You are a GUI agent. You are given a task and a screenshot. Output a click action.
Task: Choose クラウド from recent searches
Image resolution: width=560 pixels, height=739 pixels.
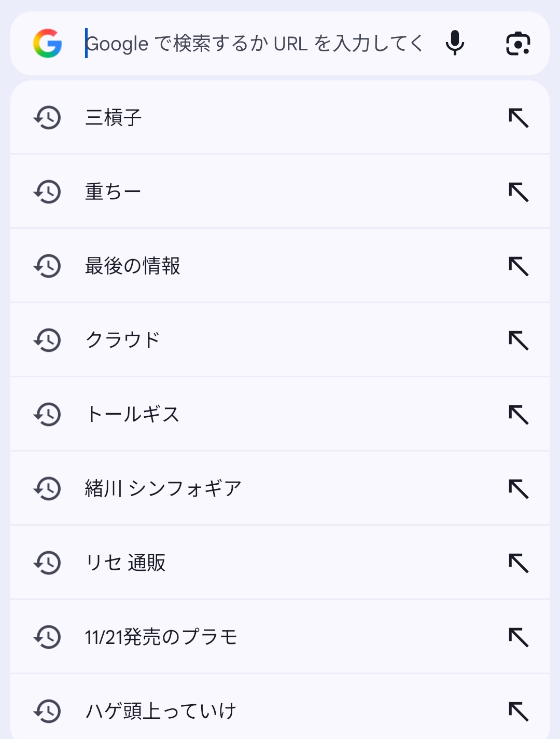click(123, 340)
